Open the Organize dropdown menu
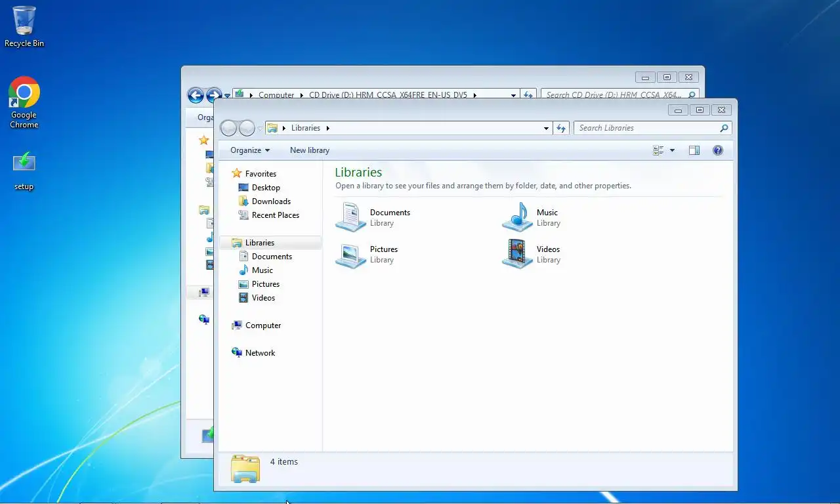 point(250,150)
